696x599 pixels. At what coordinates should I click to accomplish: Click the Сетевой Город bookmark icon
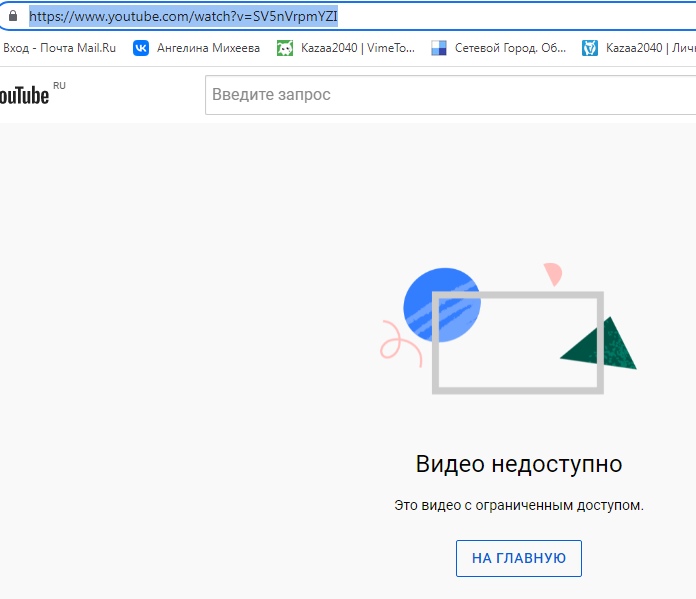point(438,48)
